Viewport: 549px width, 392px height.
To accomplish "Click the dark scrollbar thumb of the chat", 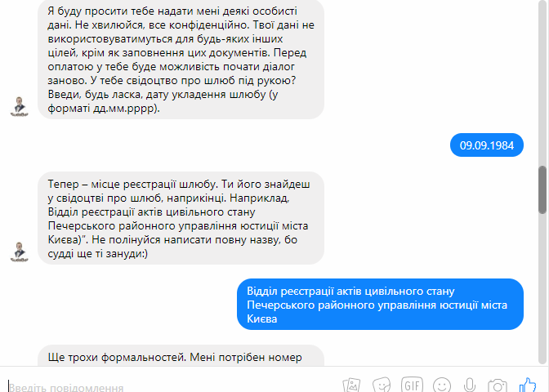I will 542,189.
